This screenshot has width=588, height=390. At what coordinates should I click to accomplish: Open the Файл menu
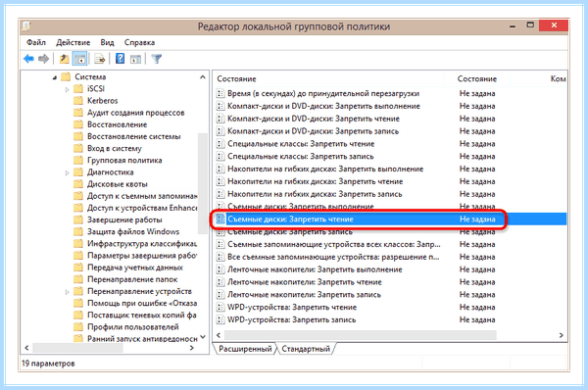click(36, 42)
